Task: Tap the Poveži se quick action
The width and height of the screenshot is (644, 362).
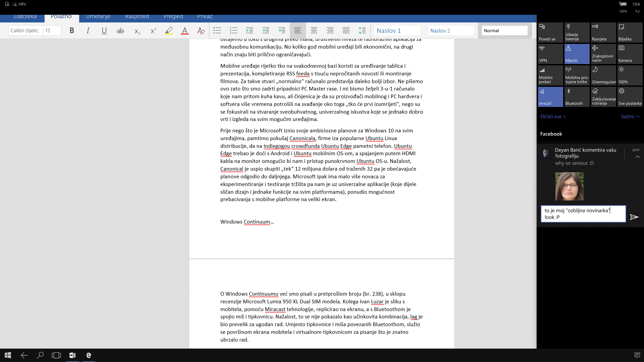Action: pos(550,33)
